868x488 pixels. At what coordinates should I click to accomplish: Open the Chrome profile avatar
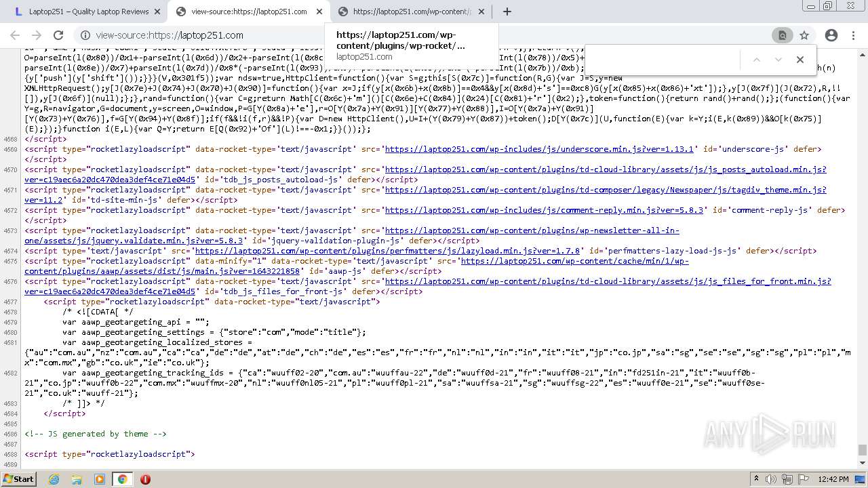831,35
